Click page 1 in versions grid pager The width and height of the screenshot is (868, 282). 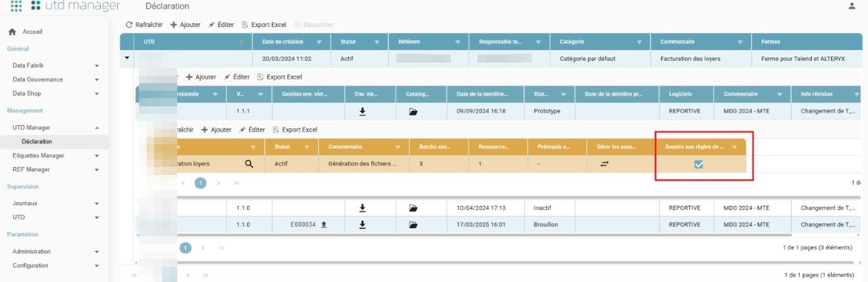pyautogui.click(x=185, y=248)
